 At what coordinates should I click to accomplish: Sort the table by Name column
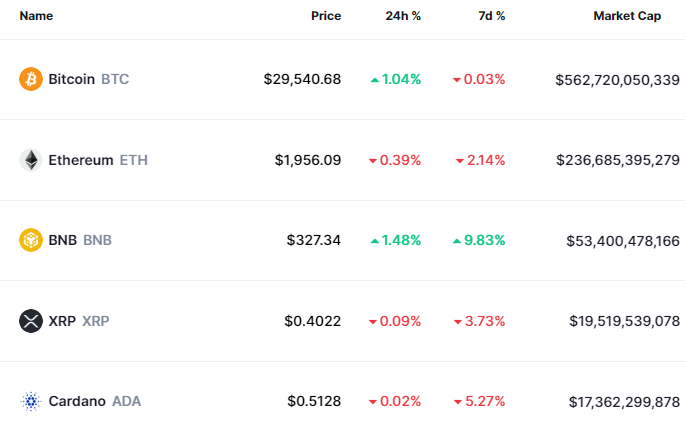tap(36, 16)
